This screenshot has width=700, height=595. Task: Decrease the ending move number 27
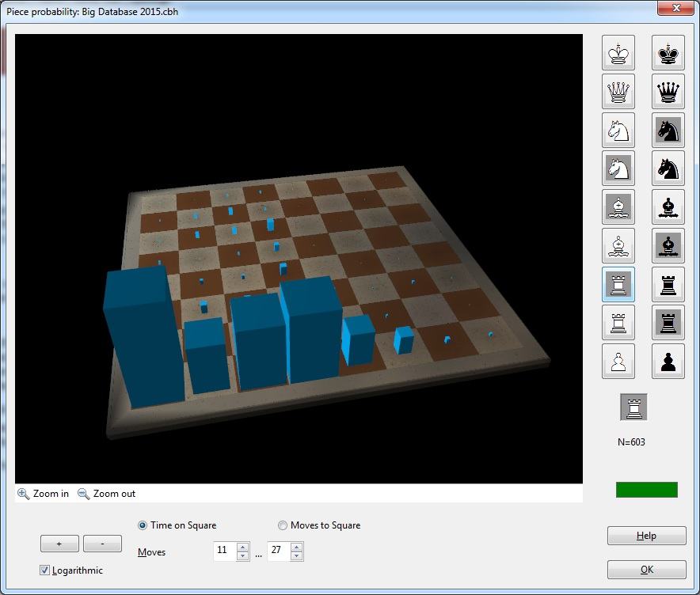point(297,556)
